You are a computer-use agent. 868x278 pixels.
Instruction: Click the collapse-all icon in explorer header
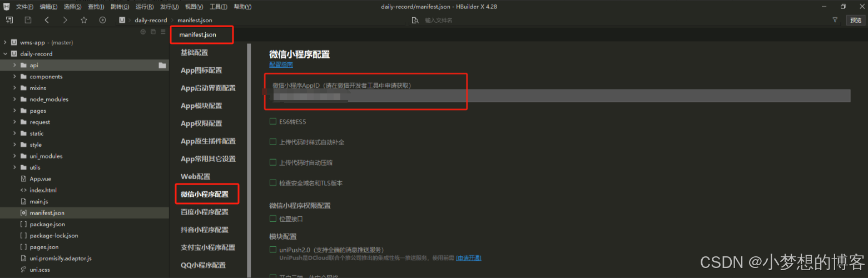[x=153, y=32]
